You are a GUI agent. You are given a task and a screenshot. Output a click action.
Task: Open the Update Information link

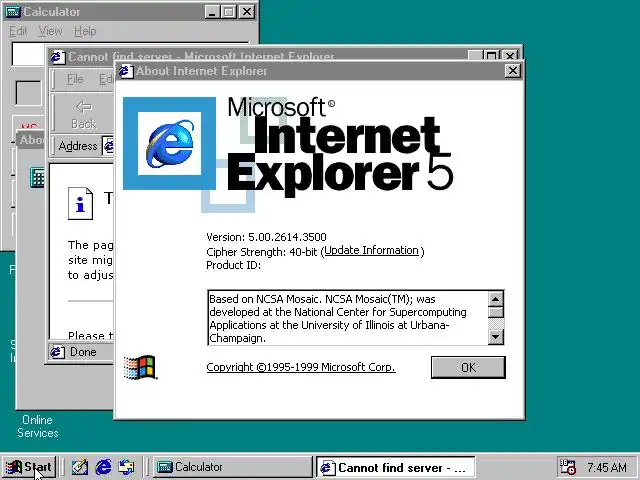coord(371,250)
